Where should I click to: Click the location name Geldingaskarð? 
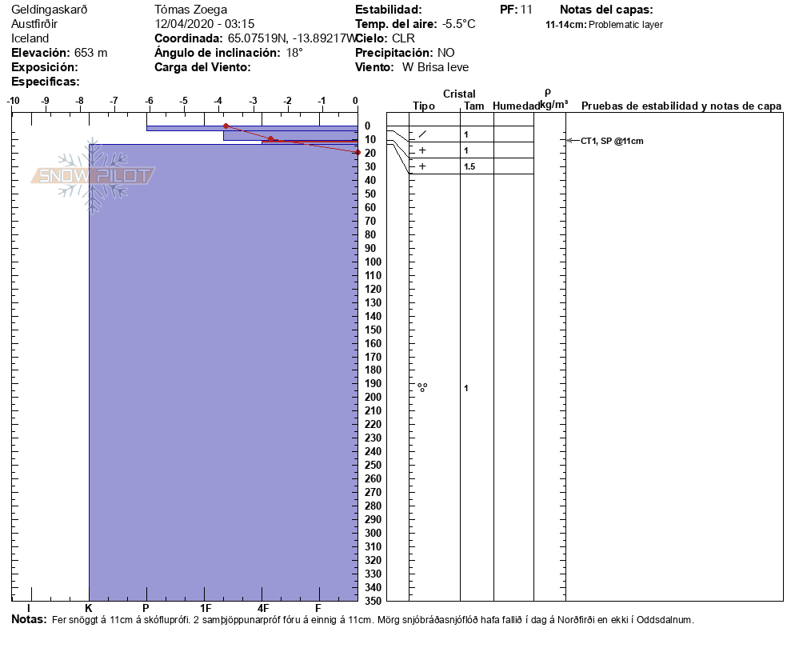pos(49,10)
